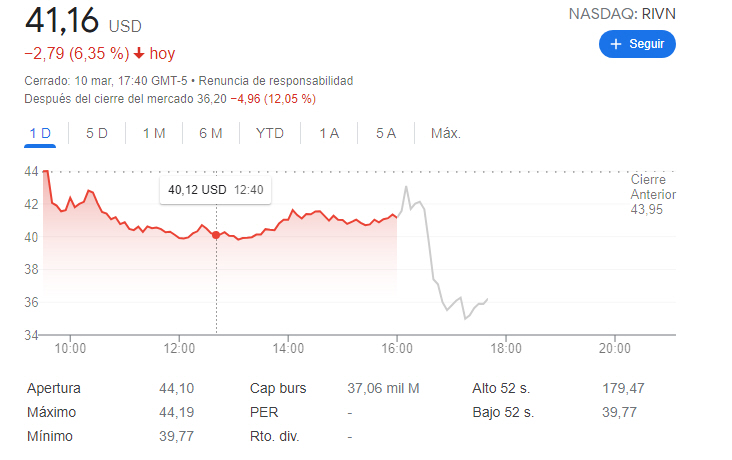The width and height of the screenshot is (732, 460).
Task: Switch to the 5 D range tab
Action: click(x=97, y=133)
